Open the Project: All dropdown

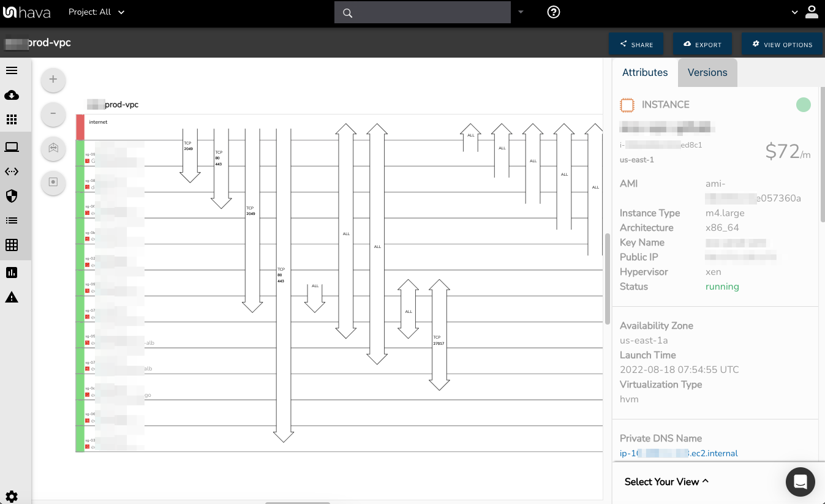96,12
